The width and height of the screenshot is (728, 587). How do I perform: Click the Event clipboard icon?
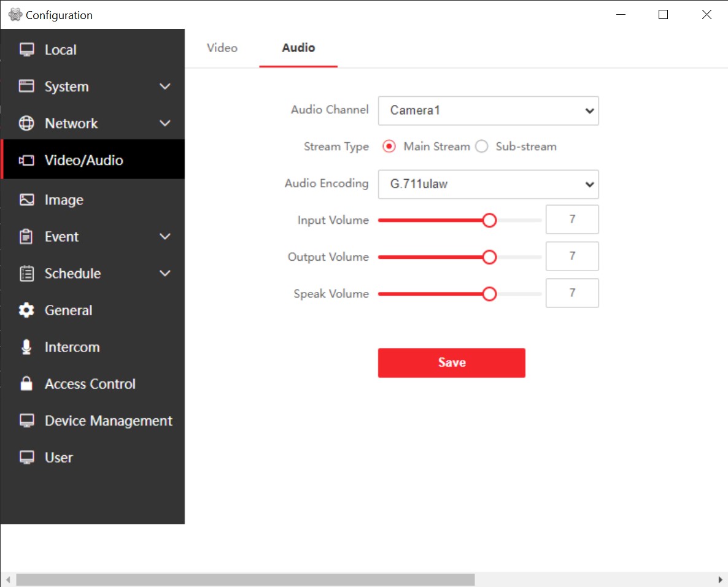(x=26, y=236)
